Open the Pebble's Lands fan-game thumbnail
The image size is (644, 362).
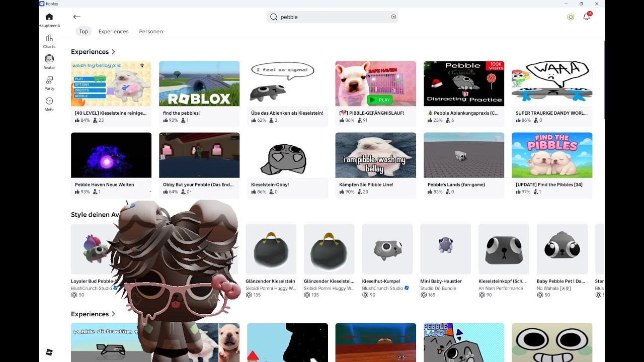click(x=464, y=155)
